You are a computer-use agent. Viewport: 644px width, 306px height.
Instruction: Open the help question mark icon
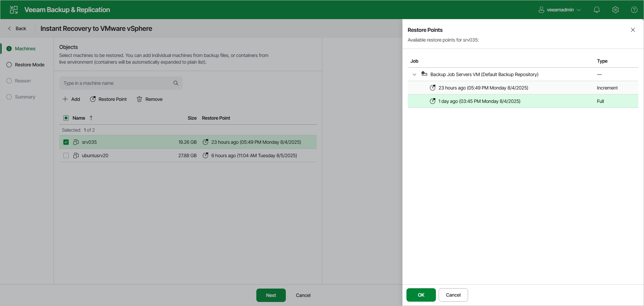tap(634, 10)
